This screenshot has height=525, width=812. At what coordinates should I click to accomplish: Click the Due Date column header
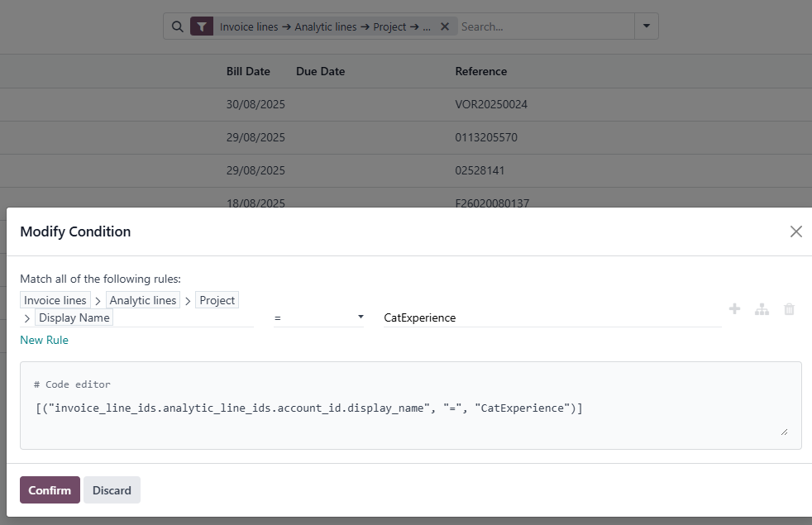click(x=320, y=71)
